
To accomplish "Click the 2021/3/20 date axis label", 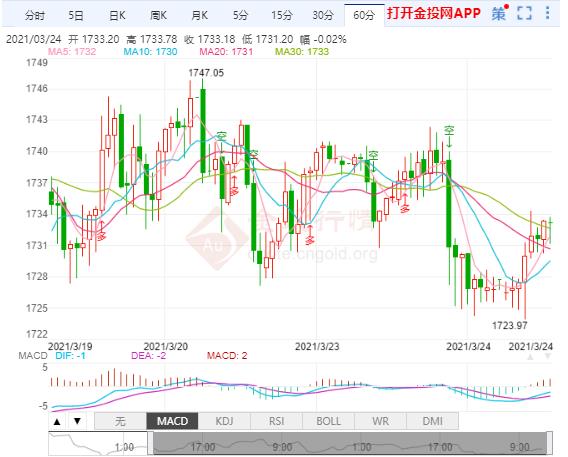I will coord(166,347).
